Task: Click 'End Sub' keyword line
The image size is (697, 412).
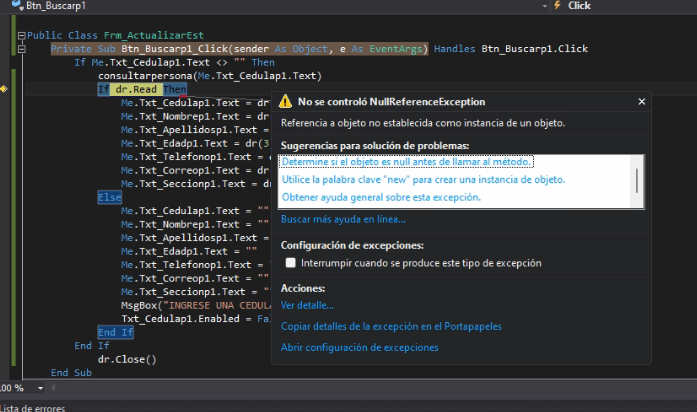Action: [x=71, y=373]
